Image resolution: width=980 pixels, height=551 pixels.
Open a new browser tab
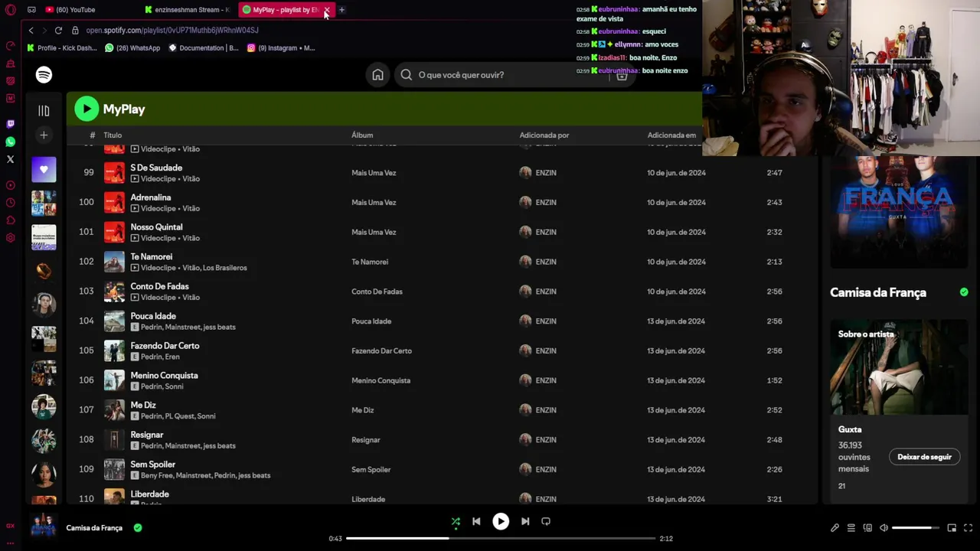click(341, 10)
